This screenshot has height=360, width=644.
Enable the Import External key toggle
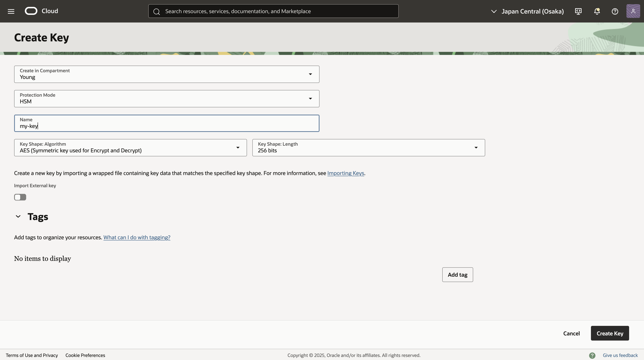point(20,197)
